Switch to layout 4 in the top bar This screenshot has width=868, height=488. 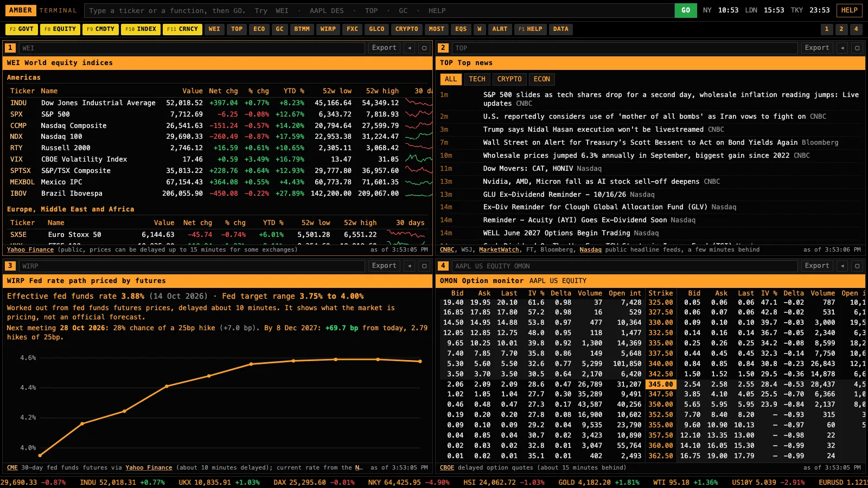click(x=856, y=29)
